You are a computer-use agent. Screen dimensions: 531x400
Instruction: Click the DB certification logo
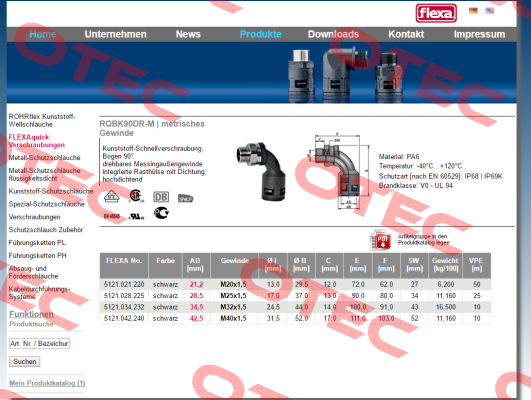click(x=161, y=197)
